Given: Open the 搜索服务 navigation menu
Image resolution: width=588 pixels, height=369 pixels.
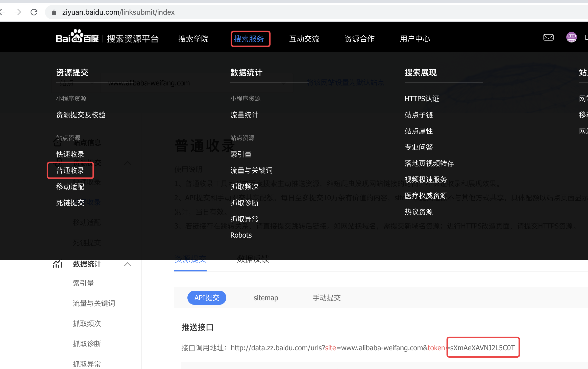Looking at the screenshot, I should (x=249, y=39).
